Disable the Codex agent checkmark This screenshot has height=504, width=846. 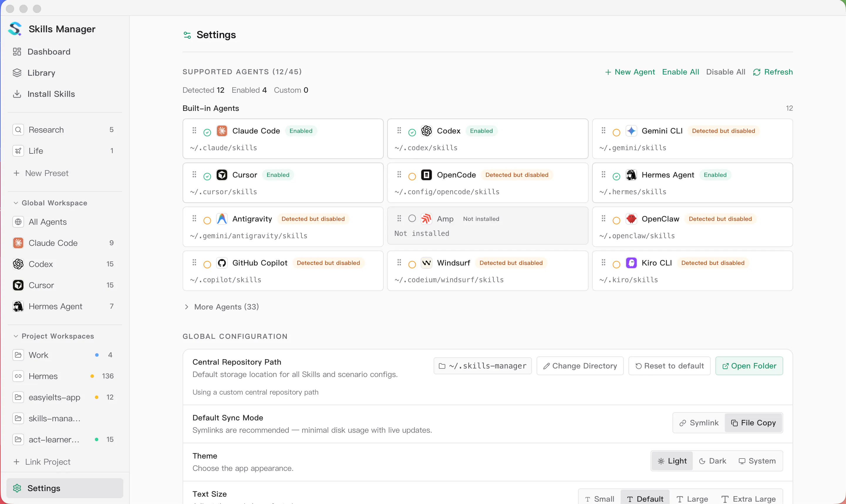pos(412,132)
